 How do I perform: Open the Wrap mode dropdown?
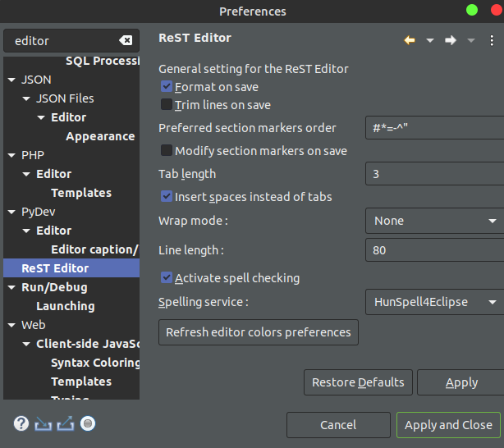tap(434, 221)
